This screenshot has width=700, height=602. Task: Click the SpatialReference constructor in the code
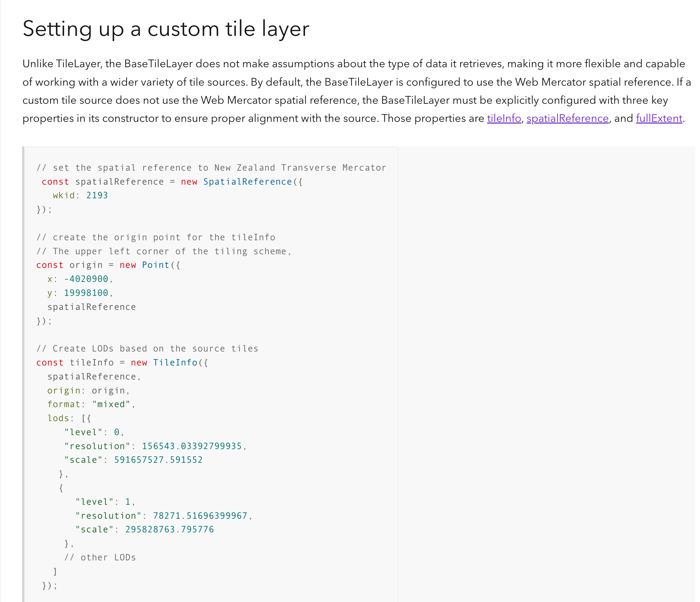248,182
